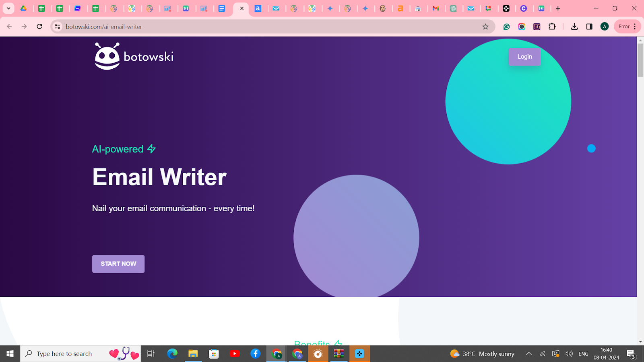Go forward in browser history
The width and height of the screenshot is (644, 362).
pos(24,27)
